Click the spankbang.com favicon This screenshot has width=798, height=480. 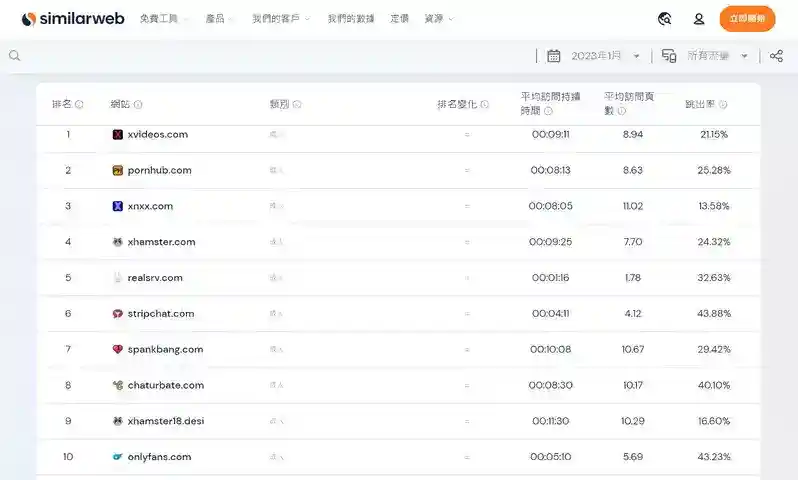pyautogui.click(x=118, y=349)
